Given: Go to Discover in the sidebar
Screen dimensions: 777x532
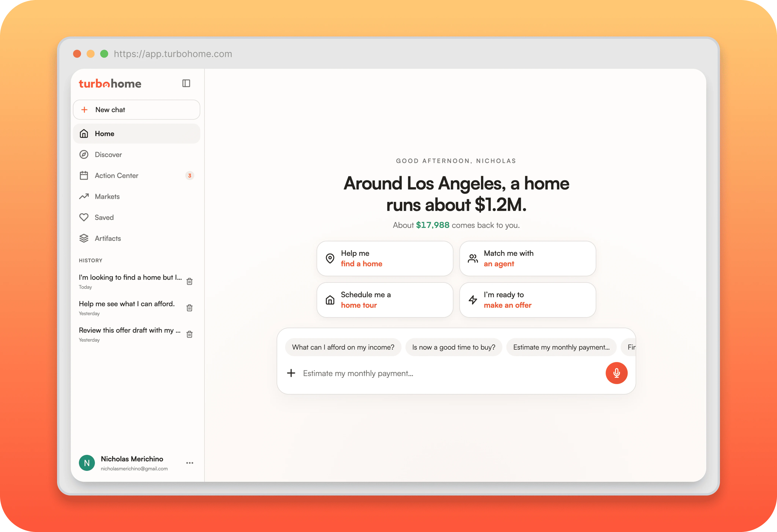Looking at the screenshot, I should pos(136,155).
